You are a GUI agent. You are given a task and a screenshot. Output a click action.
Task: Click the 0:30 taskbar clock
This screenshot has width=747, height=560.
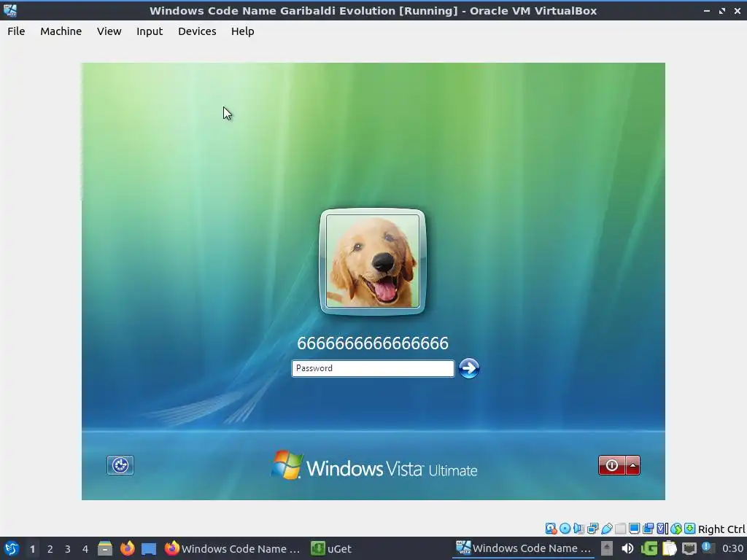(x=732, y=548)
